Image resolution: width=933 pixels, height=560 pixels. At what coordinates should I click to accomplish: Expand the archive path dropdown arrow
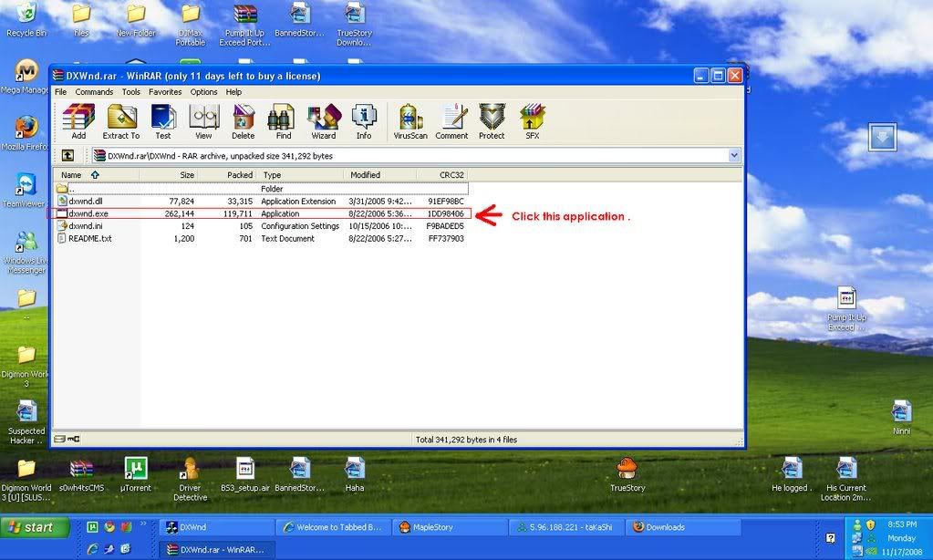pyautogui.click(x=734, y=155)
